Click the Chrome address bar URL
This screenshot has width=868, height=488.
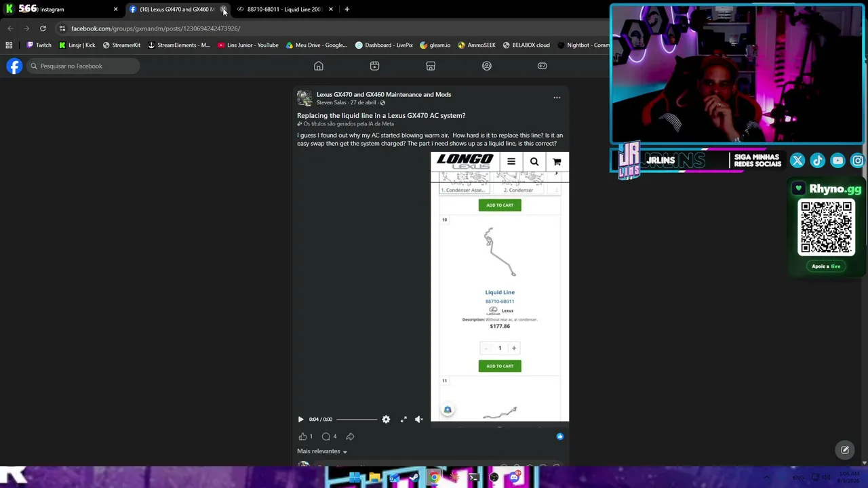[x=155, y=28]
